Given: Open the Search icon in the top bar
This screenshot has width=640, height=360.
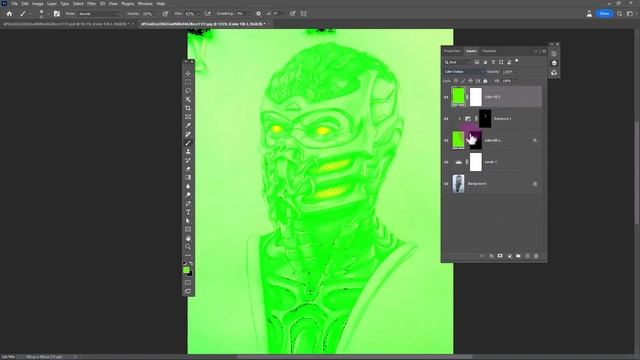Looking at the screenshot, I should pos(620,13).
